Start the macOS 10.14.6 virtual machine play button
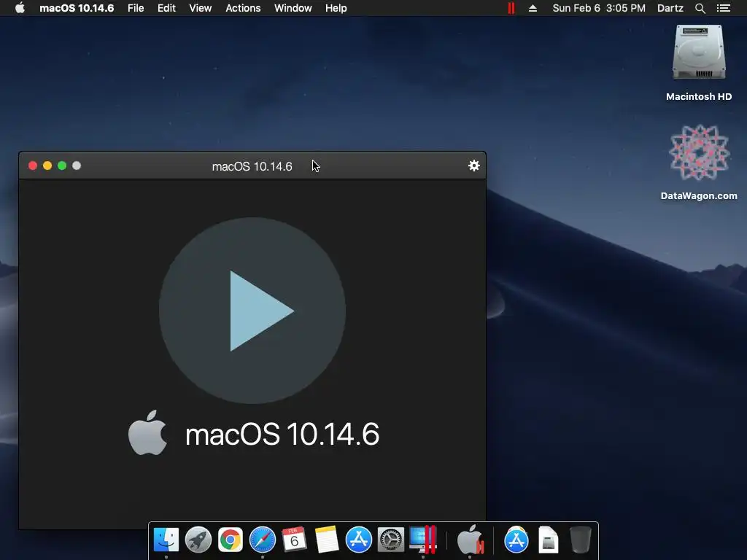 click(x=252, y=311)
